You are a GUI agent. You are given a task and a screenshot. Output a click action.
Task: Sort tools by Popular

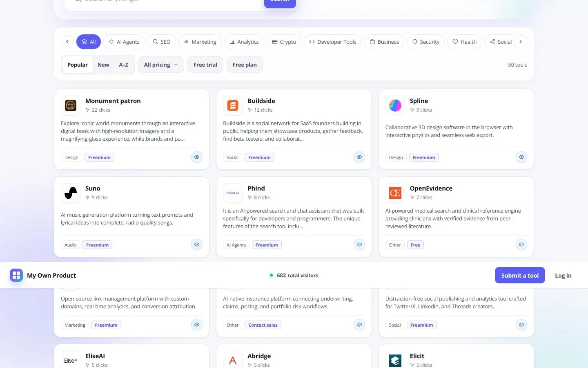(x=78, y=65)
